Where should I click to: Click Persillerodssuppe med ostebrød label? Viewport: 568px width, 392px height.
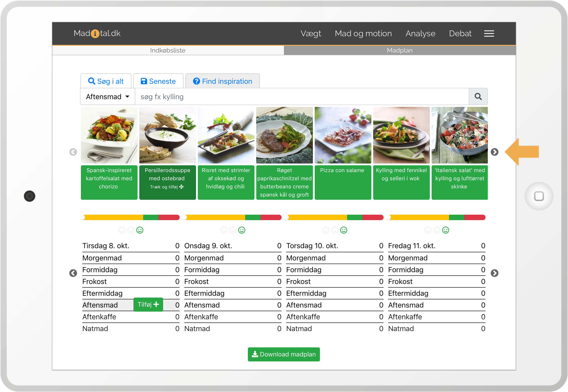(x=168, y=183)
